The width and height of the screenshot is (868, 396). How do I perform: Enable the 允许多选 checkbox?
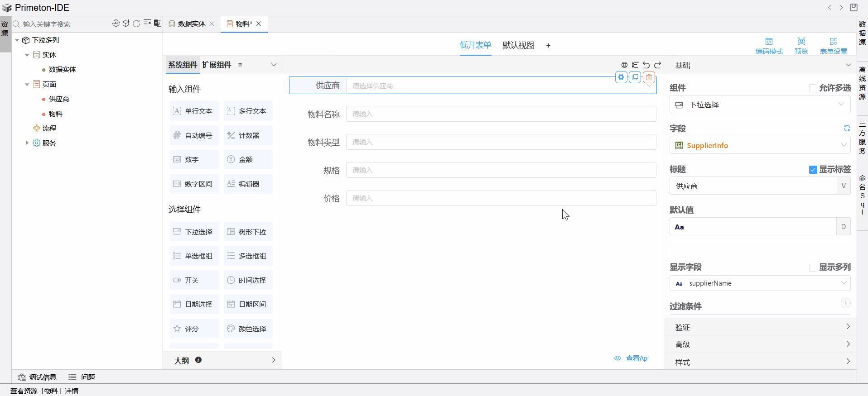(813, 88)
